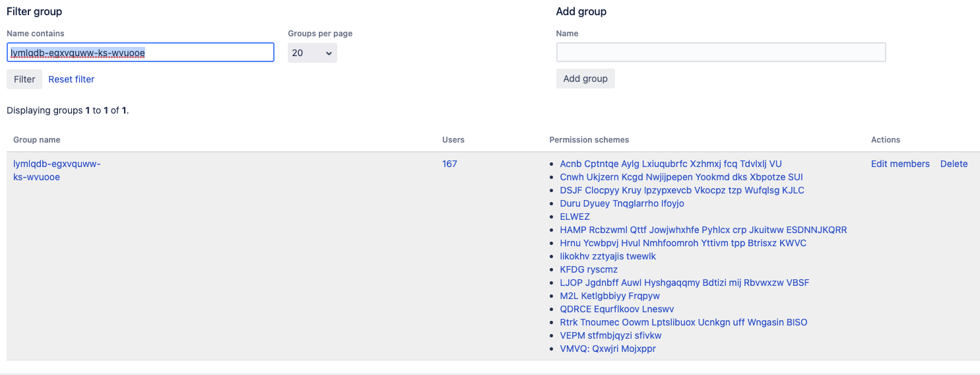Click the Reset filter link
The width and height of the screenshot is (980, 375).
pos(71,79)
